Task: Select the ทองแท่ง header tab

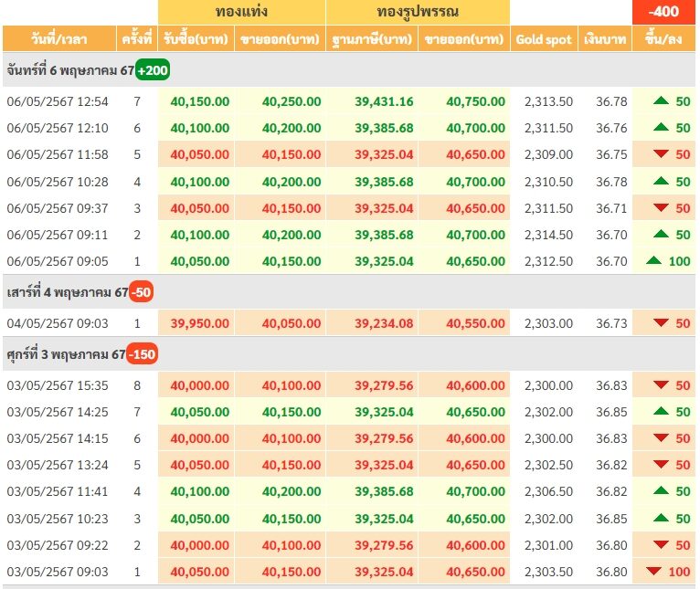Action: (x=241, y=12)
